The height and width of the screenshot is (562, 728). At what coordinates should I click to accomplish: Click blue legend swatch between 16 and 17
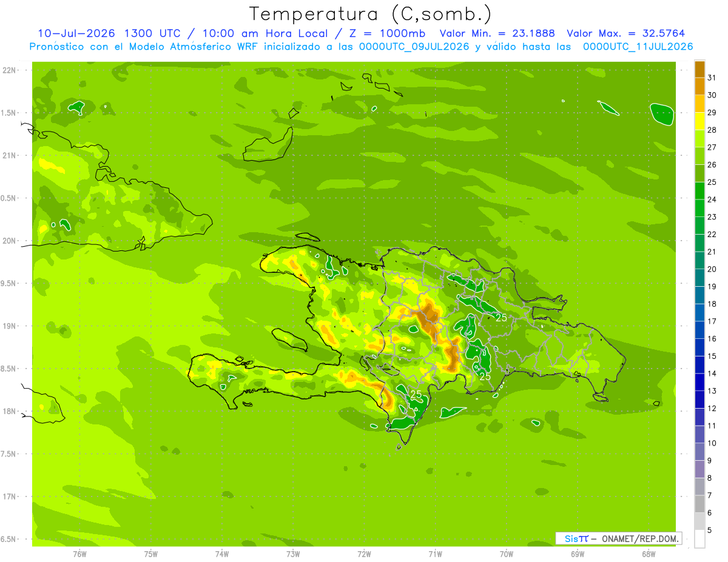point(699,330)
